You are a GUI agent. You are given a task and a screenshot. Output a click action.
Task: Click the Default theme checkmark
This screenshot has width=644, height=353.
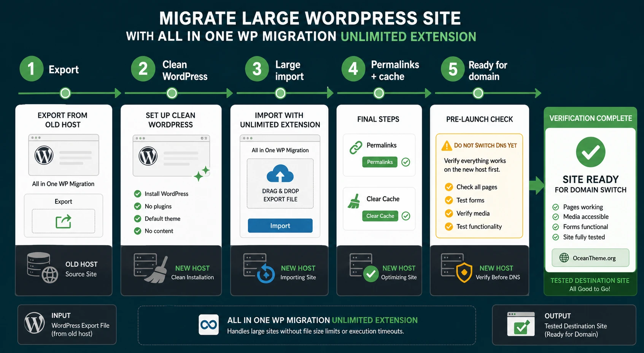pos(138,218)
